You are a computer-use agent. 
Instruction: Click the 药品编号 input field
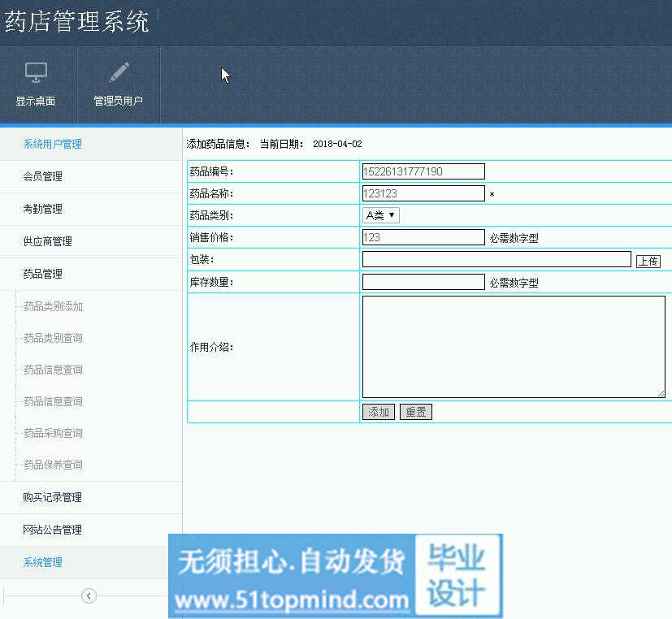click(x=423, y=171)
